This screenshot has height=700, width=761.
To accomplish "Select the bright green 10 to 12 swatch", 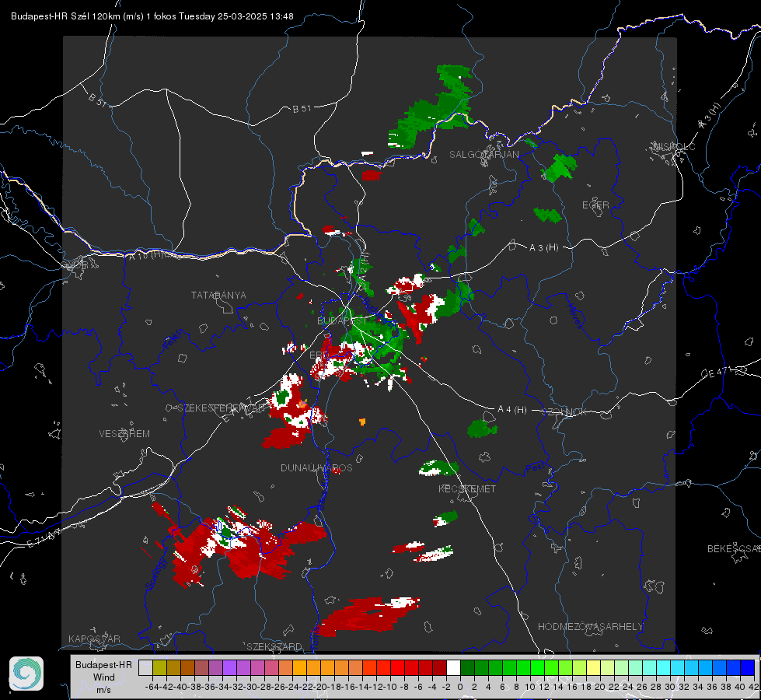I will click(538, 667).
